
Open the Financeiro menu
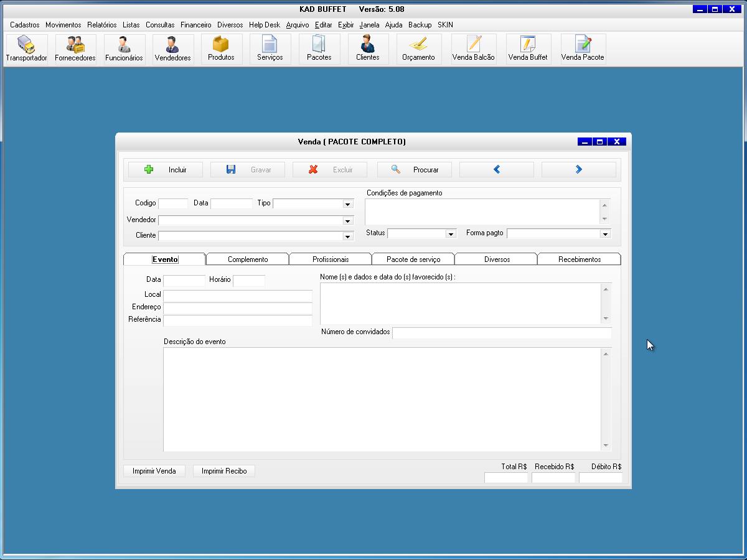click(x=195, y=25)
